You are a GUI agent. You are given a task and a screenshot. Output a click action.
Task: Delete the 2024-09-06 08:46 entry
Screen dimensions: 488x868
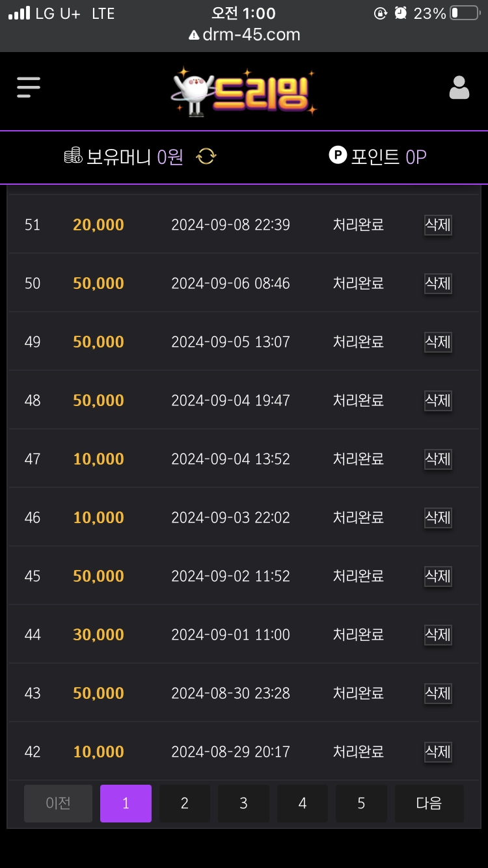click(x=438, y=284)
